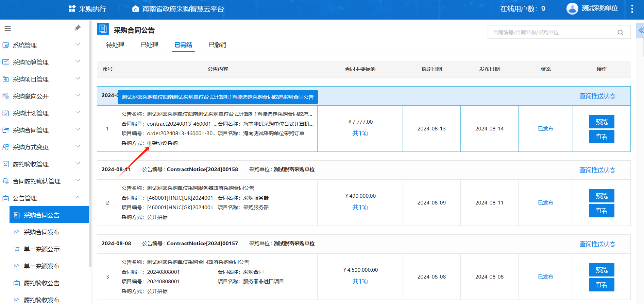Switch to the 已处理 tab
Image resolution: width=644 pixels, height=304 pixels.
(149, 45)
